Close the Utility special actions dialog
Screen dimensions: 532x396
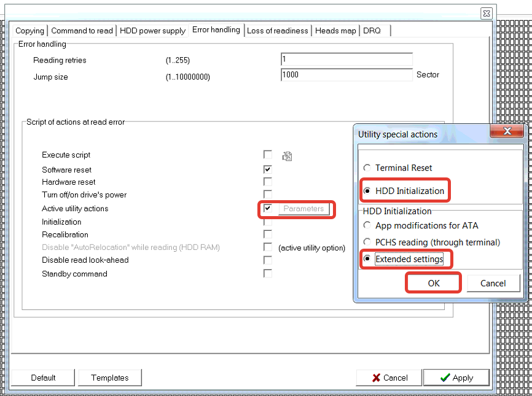point(507,131)
